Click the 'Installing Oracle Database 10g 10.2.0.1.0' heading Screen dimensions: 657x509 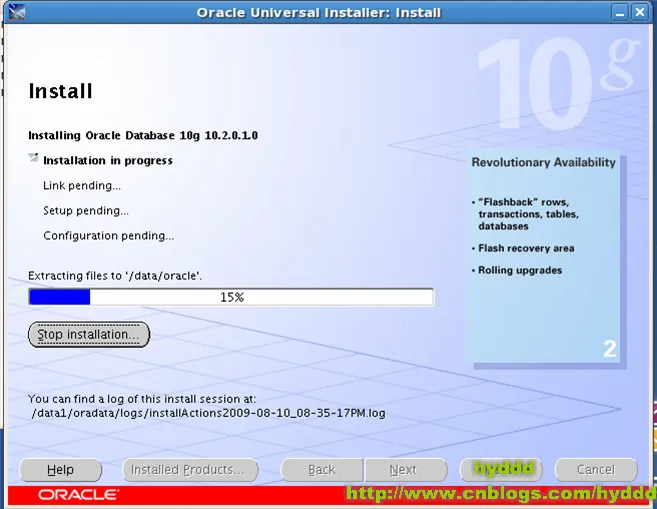click(143, 136)
